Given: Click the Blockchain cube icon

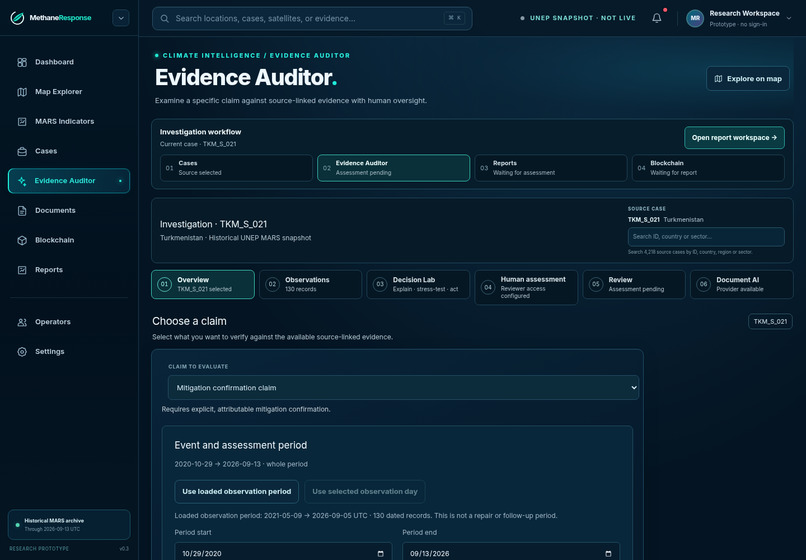Looking at the screenshot, I should point(22,240).
